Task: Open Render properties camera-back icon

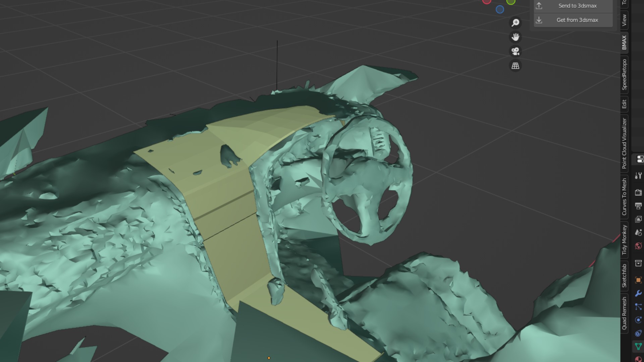Action: tap(638, 192)
